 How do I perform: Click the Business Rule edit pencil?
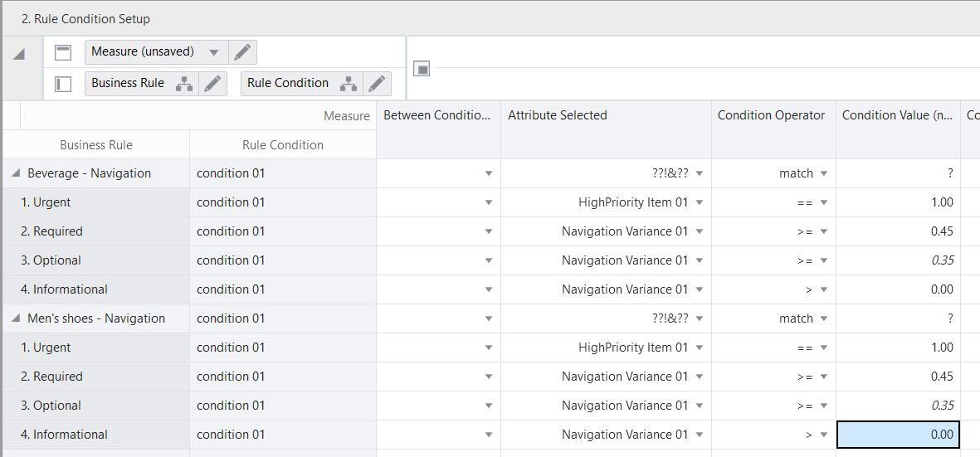212,84
